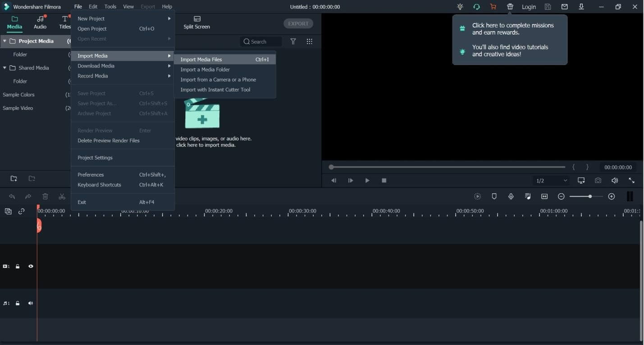The width and height of the screenshot is (644, 345).
Task: Switch media view using the grid dots icon
Action: [309, 41]
